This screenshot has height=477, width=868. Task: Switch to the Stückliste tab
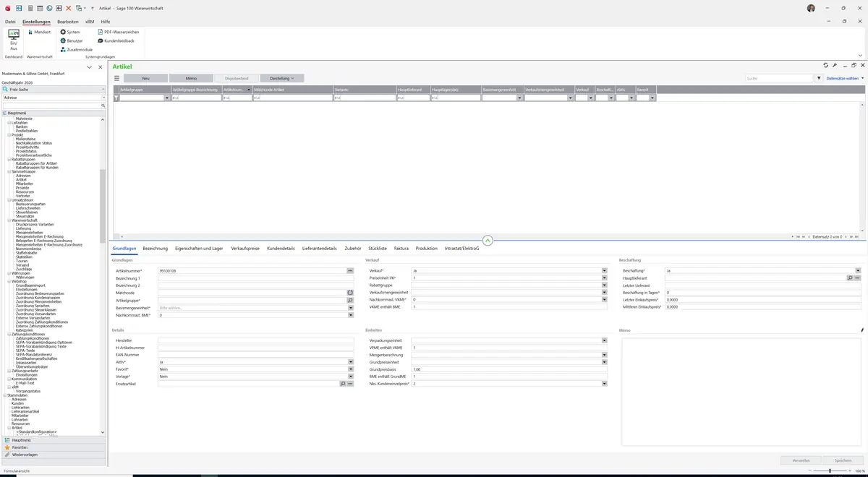[378, 249]
